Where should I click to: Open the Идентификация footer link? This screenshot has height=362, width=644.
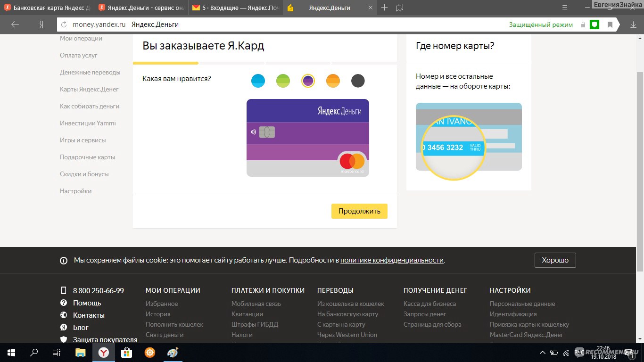[513, 314]
